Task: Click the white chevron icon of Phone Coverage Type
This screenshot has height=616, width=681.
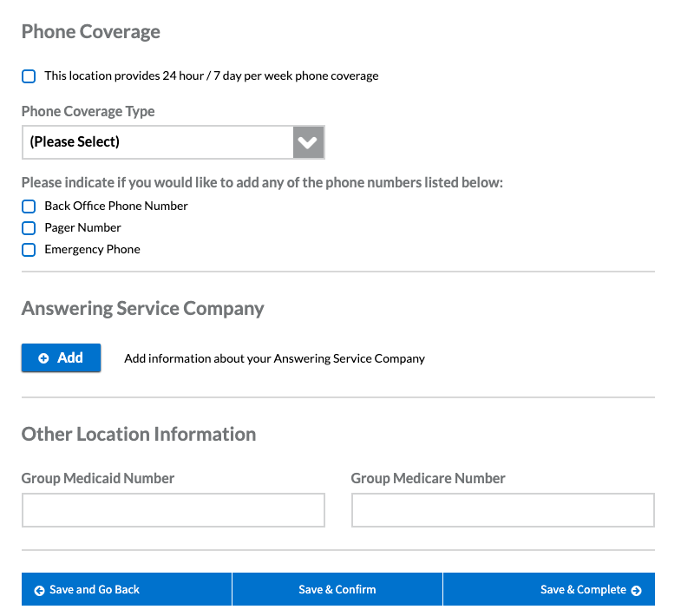Action: click(x=308, y=142)
